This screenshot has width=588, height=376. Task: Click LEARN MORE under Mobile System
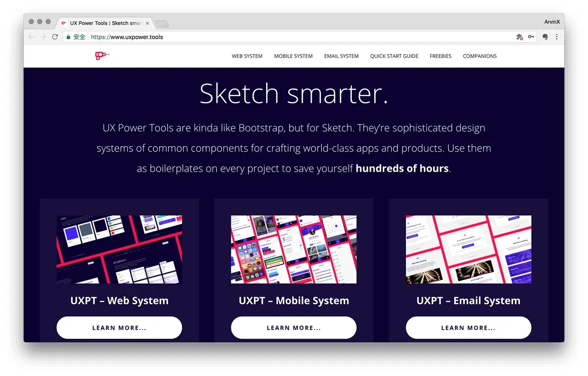coord(294,327)
